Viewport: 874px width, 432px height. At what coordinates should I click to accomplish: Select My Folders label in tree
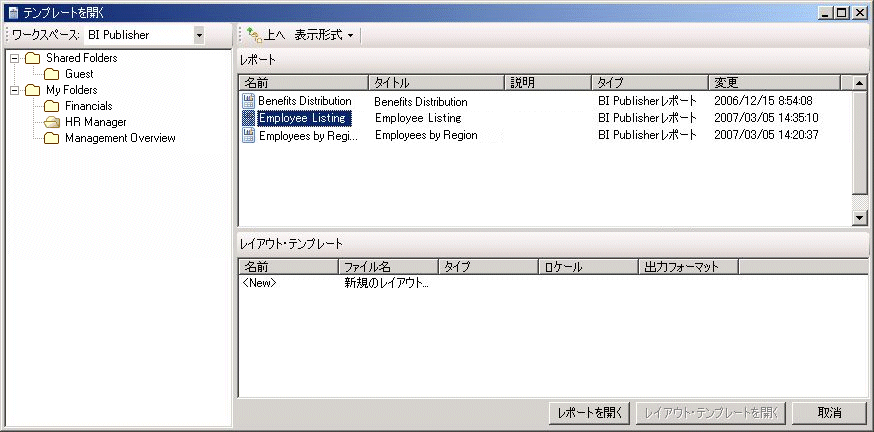pos(72,90)
